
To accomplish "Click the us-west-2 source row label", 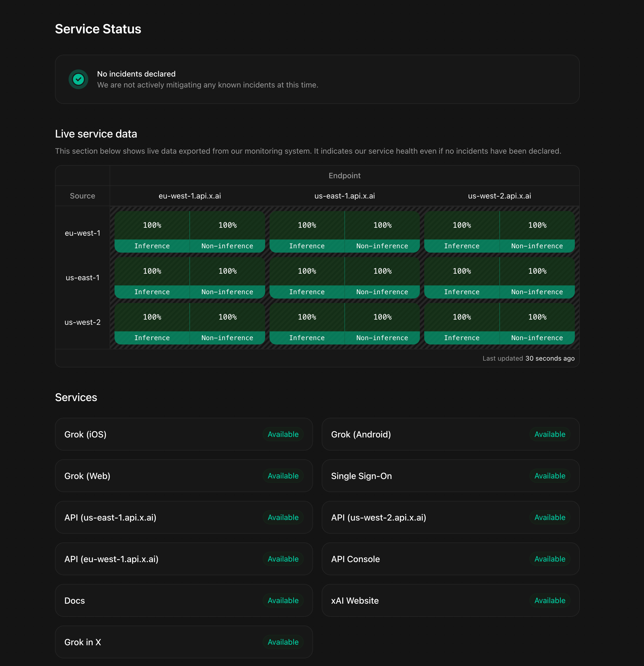I will [83, 322].
